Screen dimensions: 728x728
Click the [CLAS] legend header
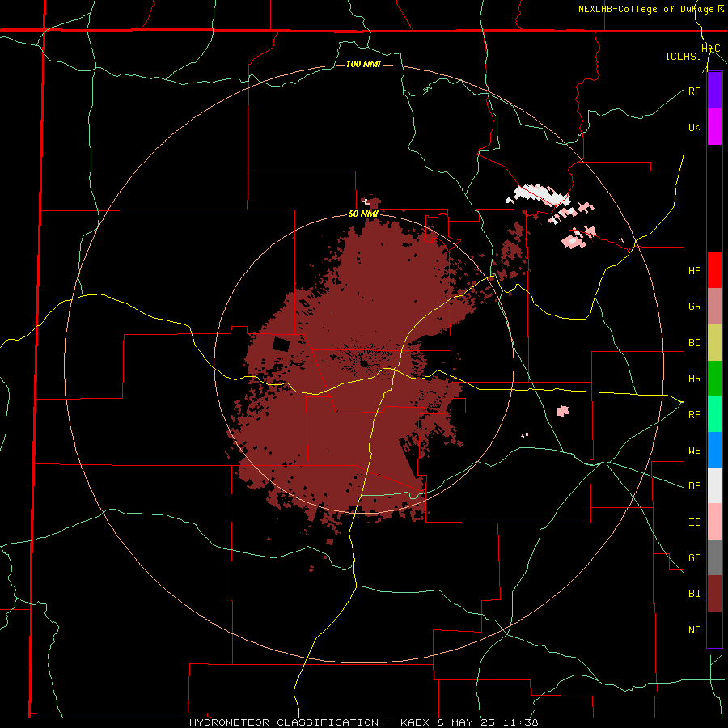click(x=684, y=57)
